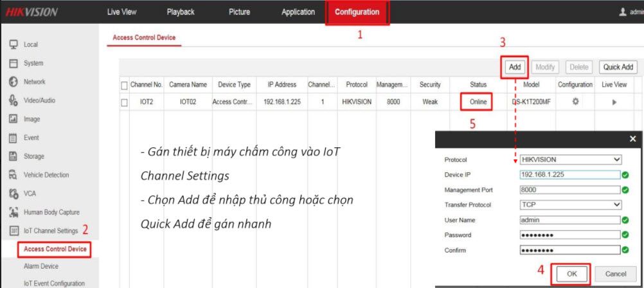
Task: Click the Management Port field
Action: 569,190
